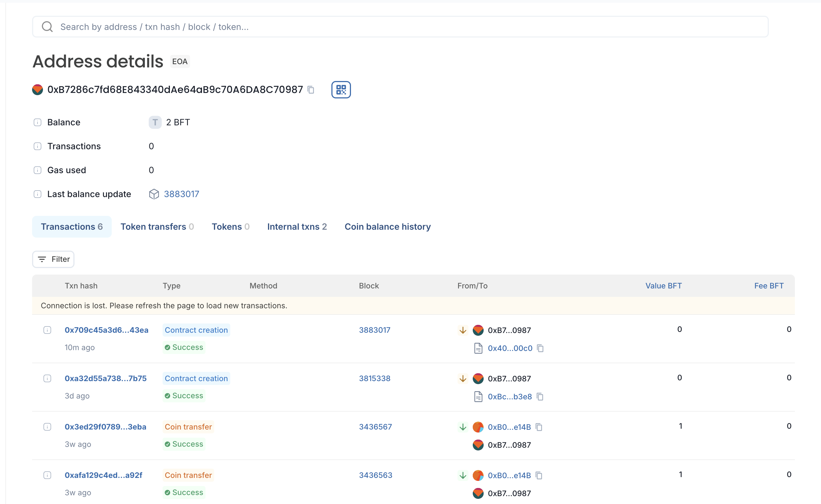Open details info for txn 0xafa129c4ed...a92f

(x=47, y=475)
